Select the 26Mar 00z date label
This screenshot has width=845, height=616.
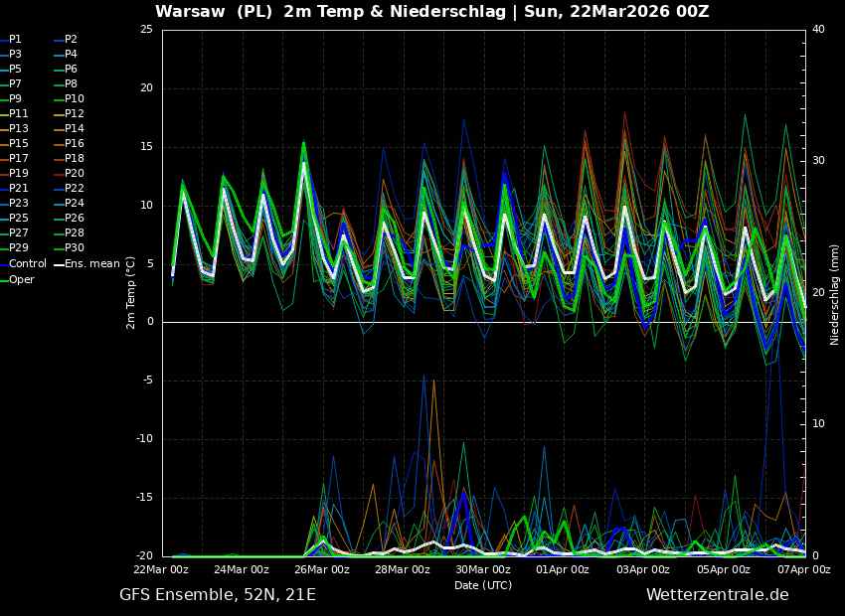click(x=323, y=569)
